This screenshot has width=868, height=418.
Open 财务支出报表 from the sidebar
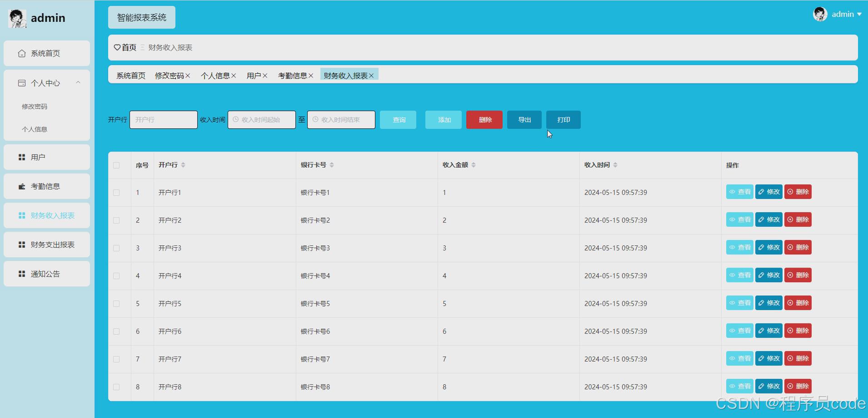52,244
